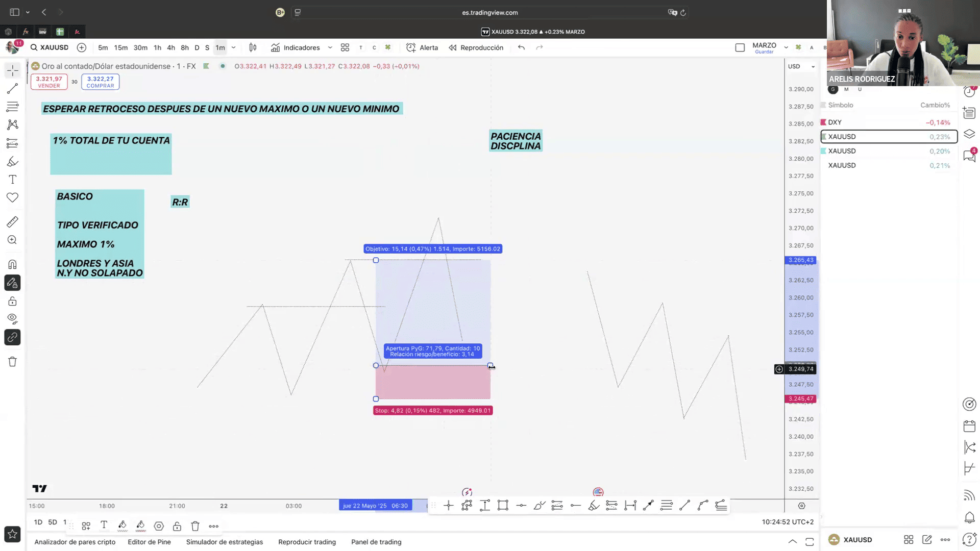Click the undo arrow in top toolbar
This screenshot has width=980, height=551.
(521, 47)
